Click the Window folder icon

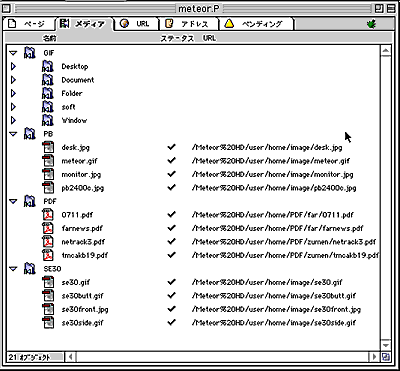48,120
